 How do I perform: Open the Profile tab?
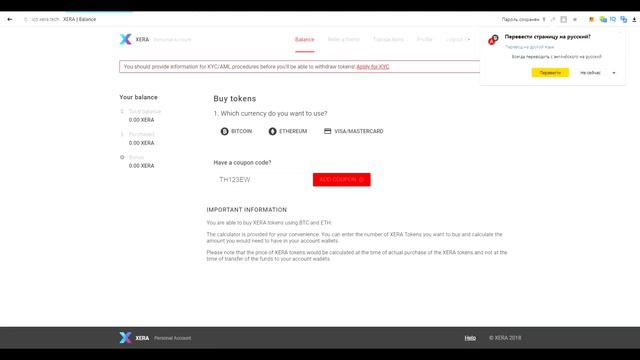[424, 40]
